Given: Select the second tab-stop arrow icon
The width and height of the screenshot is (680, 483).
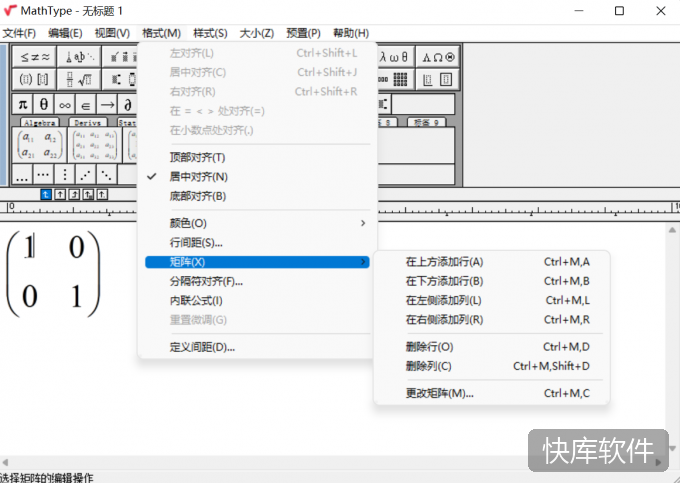Looking at the screenshot, I should [x=60, y=195].
